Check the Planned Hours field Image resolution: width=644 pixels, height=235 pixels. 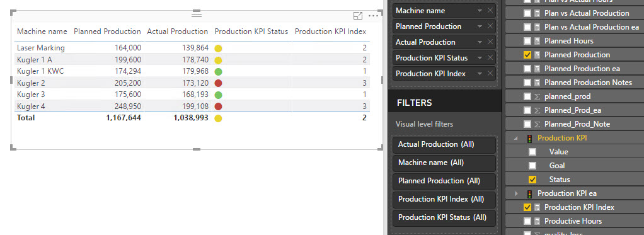coord(527,41)
